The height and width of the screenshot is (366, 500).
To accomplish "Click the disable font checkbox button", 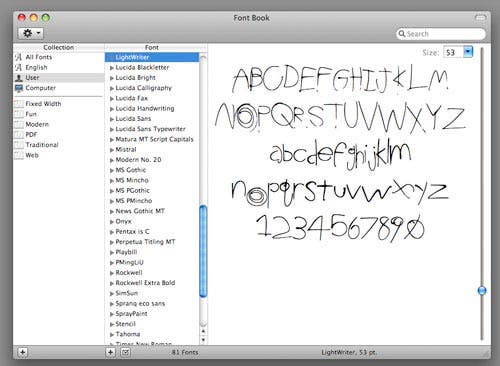I will (x=125, y=352).
